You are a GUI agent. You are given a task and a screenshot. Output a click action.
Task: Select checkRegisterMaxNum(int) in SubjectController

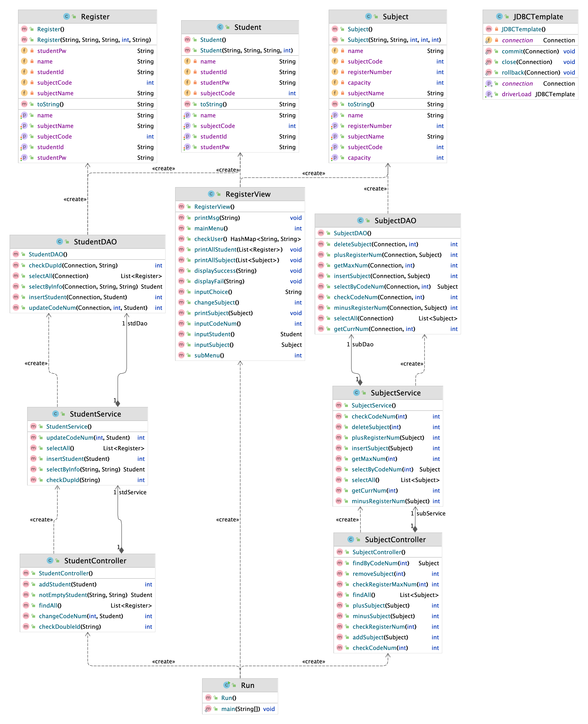[x=388, y=584]
